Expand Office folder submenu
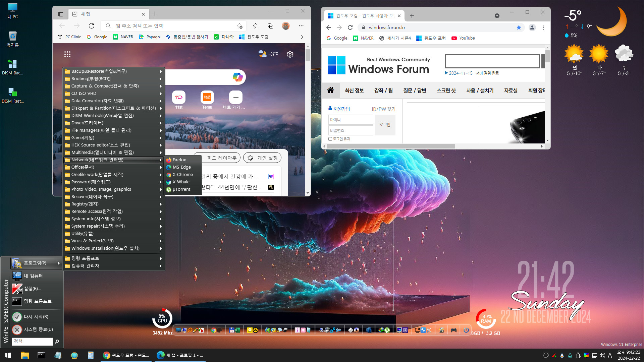The width and height of the screenshot is (644, 362). tap(113, 167)
